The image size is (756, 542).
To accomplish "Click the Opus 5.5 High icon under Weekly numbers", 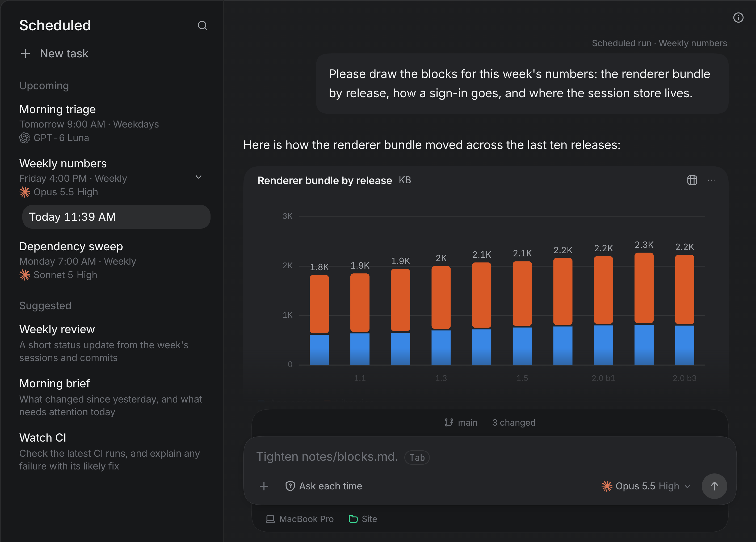I will 25,192.
